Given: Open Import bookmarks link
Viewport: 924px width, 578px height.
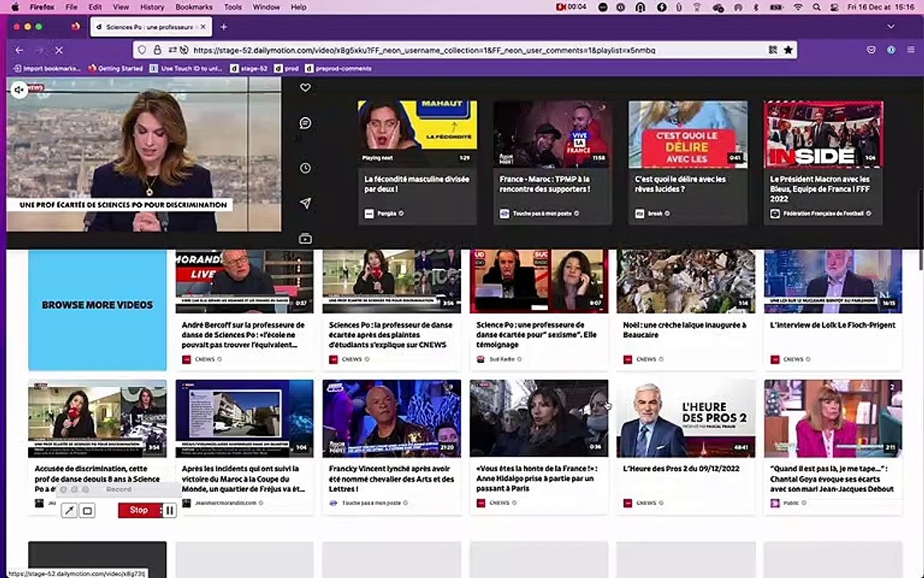Looking at the screenshot, I should pos(47,68).
